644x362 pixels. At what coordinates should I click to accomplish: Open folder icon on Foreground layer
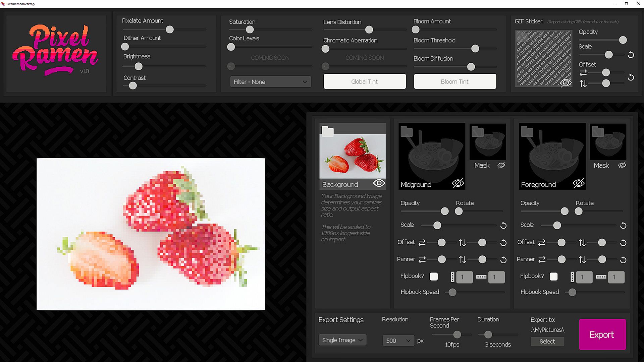(x=527, y=131)
